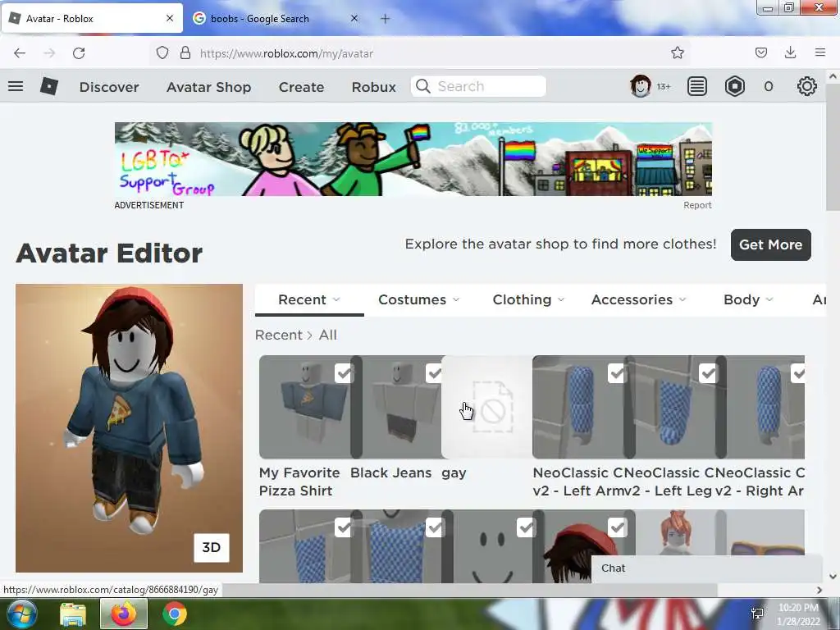The height and width of the screenshot is (630, 840).
Task: Click the LGBTQ+ Support Group ad banner
Action: pos(413,159)
